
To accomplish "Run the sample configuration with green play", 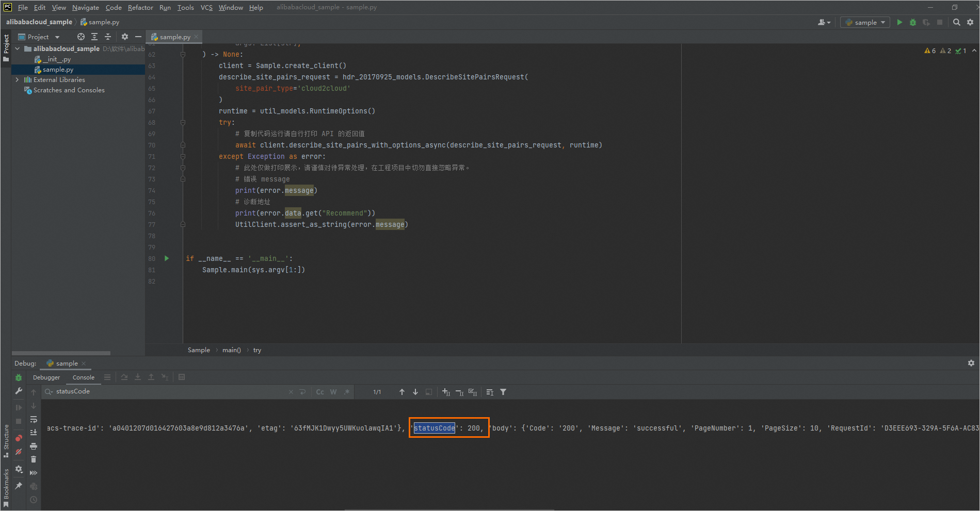I will point(899,22).
